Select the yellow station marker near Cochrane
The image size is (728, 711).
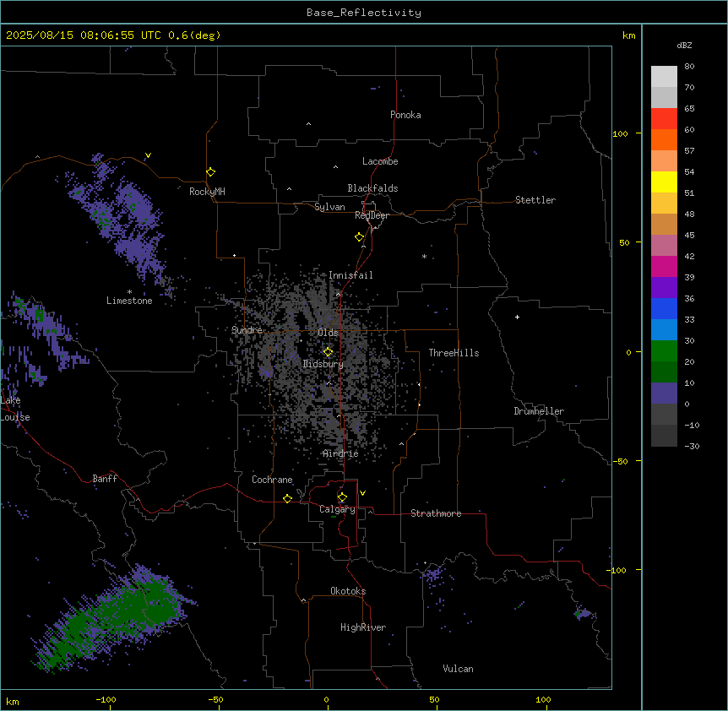tap(287, 498)
